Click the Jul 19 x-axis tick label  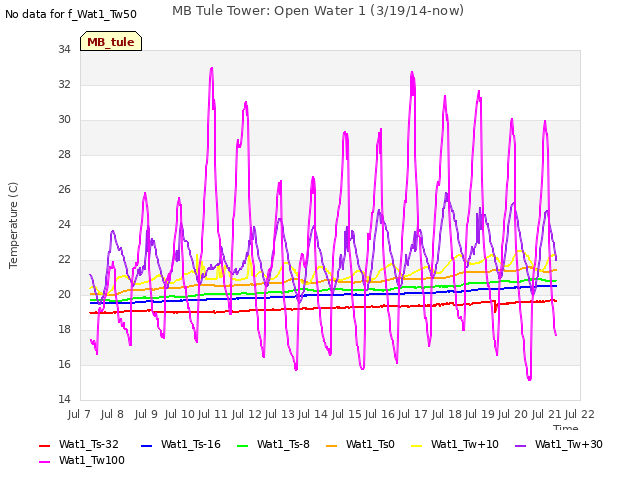point(480,414)
